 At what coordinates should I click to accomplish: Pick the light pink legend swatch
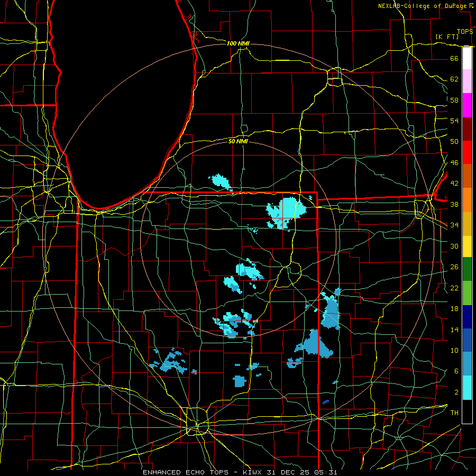click(467, 81)
